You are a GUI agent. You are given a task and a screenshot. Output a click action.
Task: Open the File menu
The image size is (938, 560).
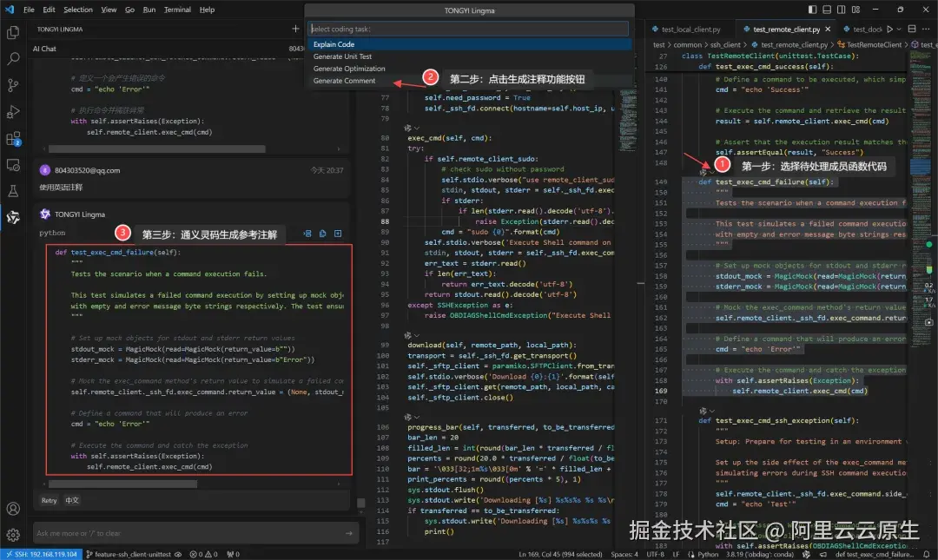pyautogui.click(x=29, y=10)
